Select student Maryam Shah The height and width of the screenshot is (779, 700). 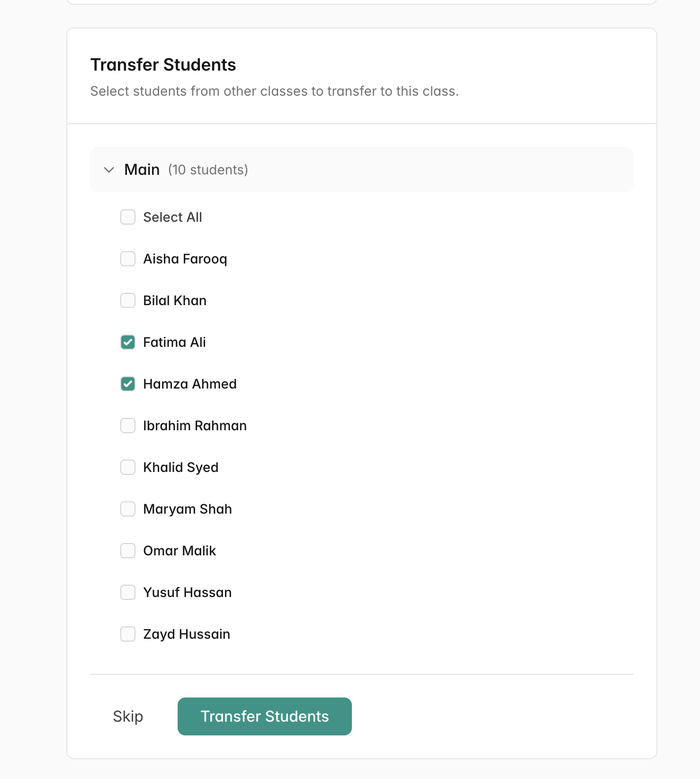point(127,509)
